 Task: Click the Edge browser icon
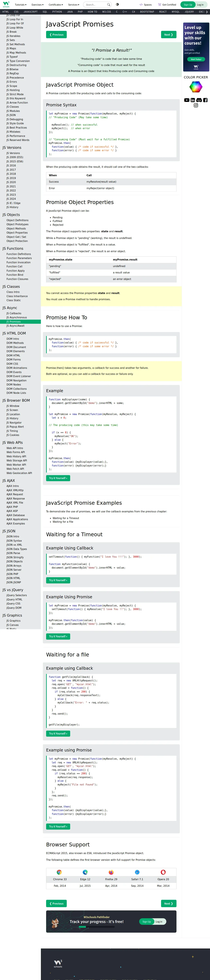85,872
